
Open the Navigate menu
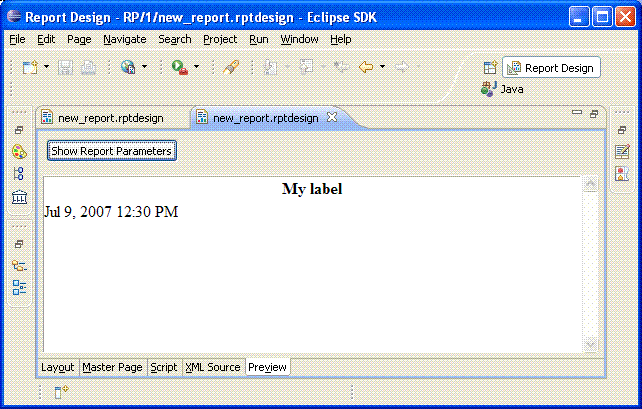[124, 39]
